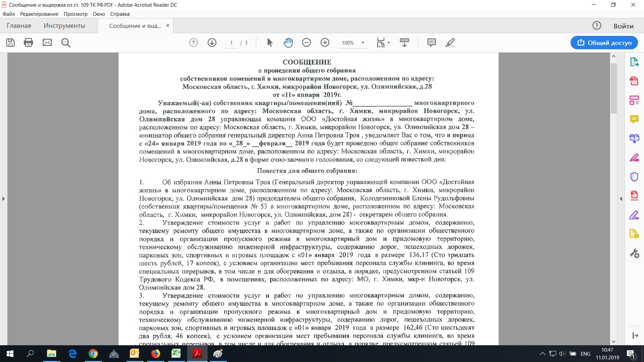Click the Войти sign-in link
Image resolution: width=644 pixels, height=362 pixels.
pos(623,26)
